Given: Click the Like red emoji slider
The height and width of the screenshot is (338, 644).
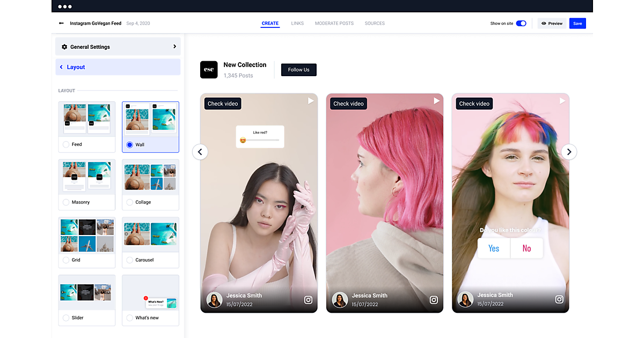Looking at the screenshot, I should click(260, 140).
